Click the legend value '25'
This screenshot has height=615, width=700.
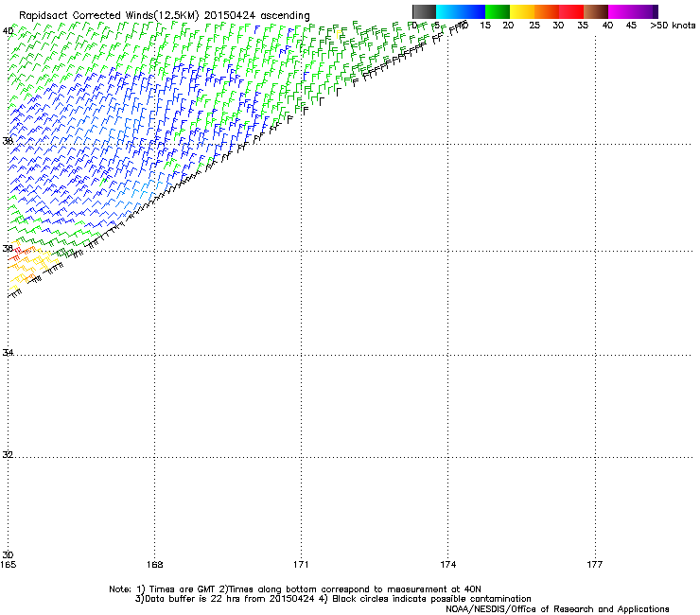(534, 26)
